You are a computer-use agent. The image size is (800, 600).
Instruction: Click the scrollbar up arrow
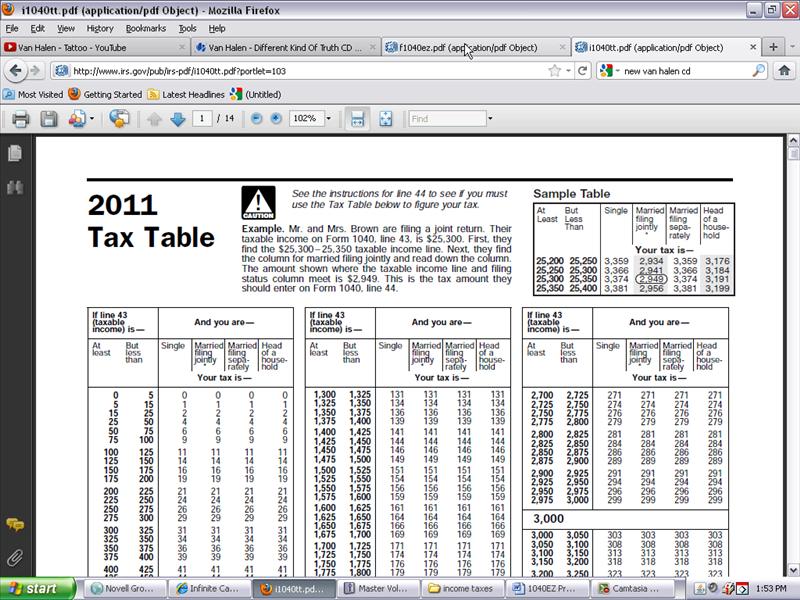pos(793,140)
